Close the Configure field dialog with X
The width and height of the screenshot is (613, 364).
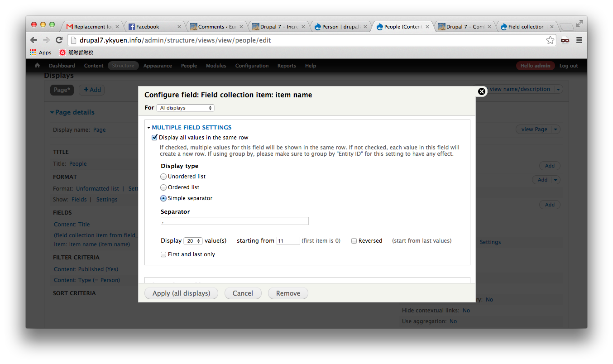482,91
